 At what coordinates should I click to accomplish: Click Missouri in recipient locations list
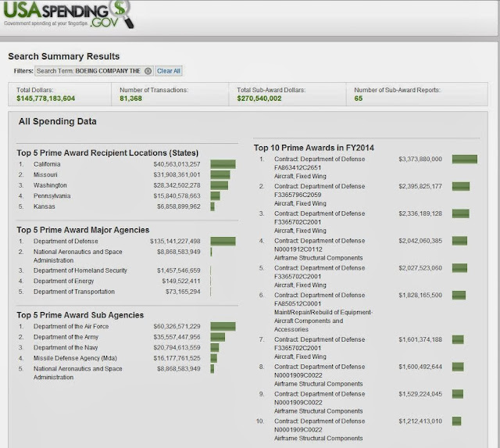point(45,175)
